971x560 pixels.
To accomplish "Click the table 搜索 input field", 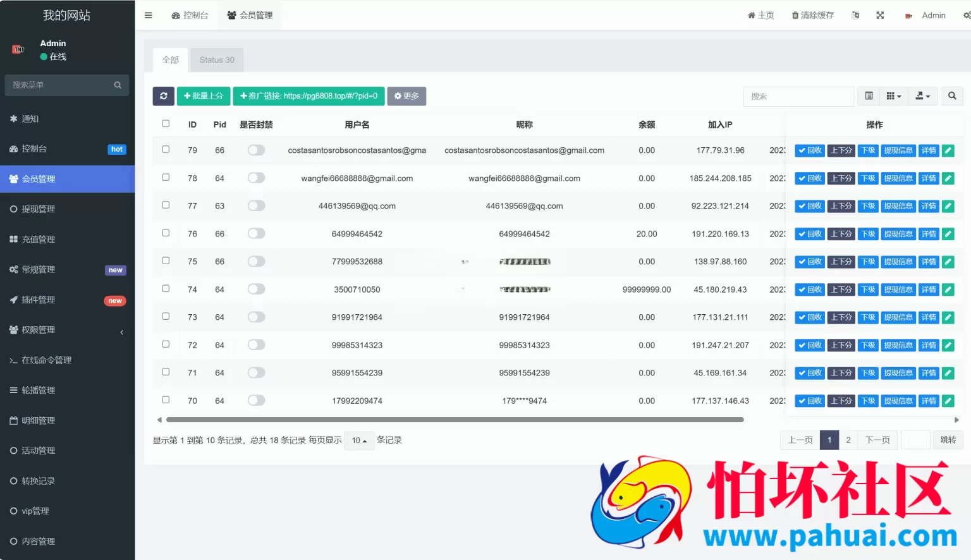I will 798,96.
